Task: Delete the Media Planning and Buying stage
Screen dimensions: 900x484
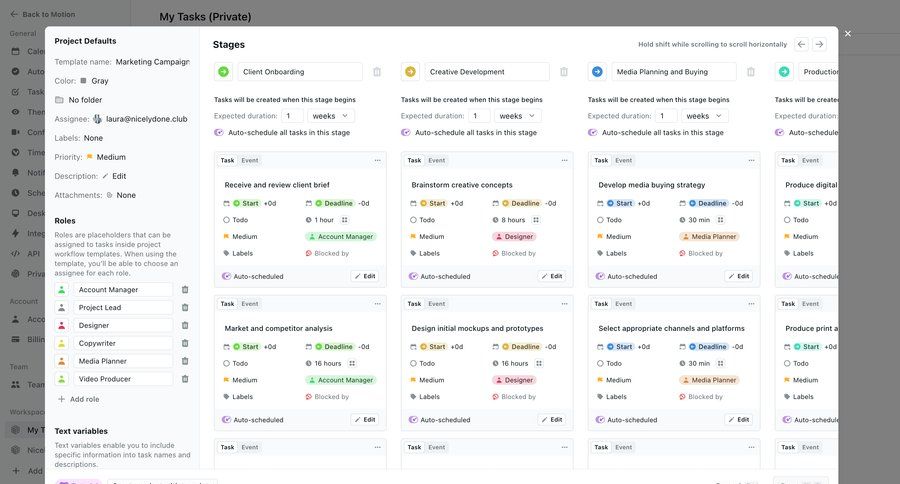Action: tap(751, 72)
